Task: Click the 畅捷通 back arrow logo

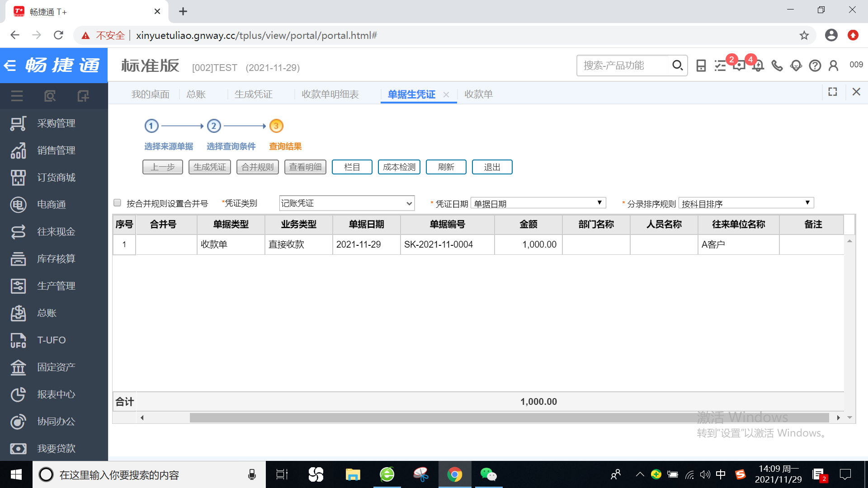Action: (x=10, y=66)
